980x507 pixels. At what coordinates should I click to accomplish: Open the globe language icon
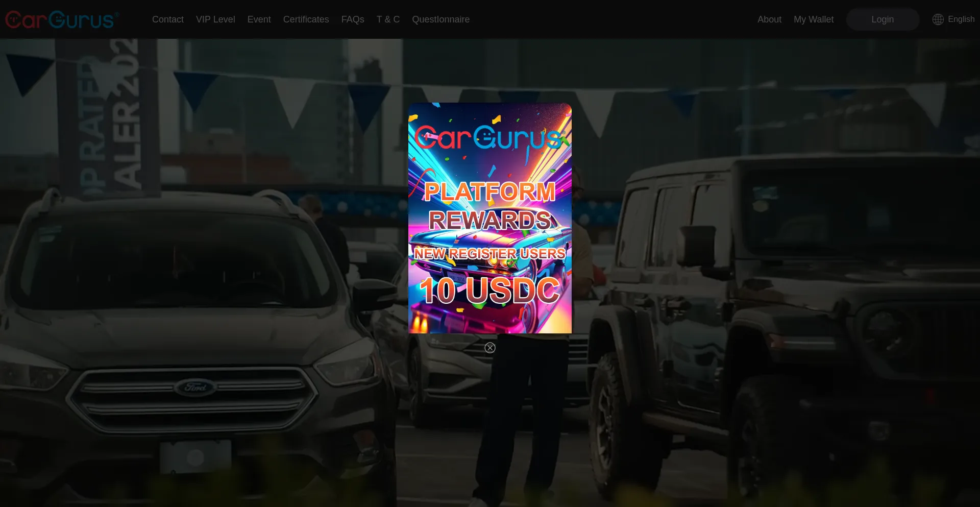click(x=938, y=19)
